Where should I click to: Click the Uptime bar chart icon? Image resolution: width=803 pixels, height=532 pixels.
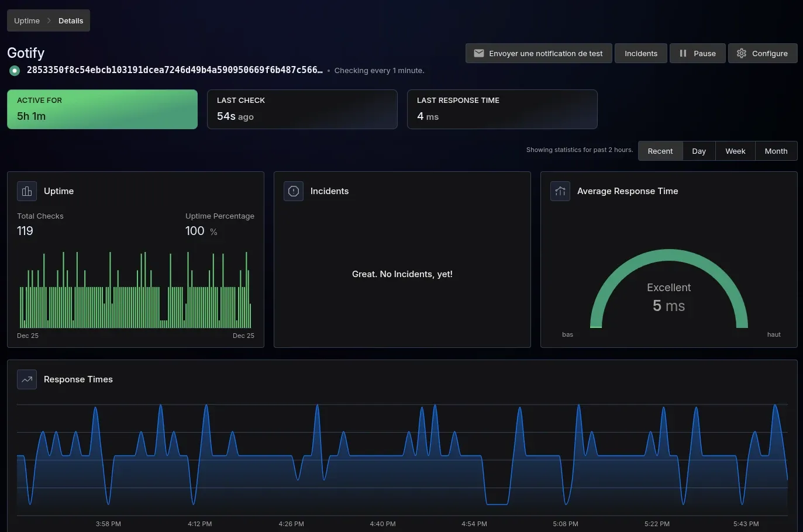pos(27,191)
